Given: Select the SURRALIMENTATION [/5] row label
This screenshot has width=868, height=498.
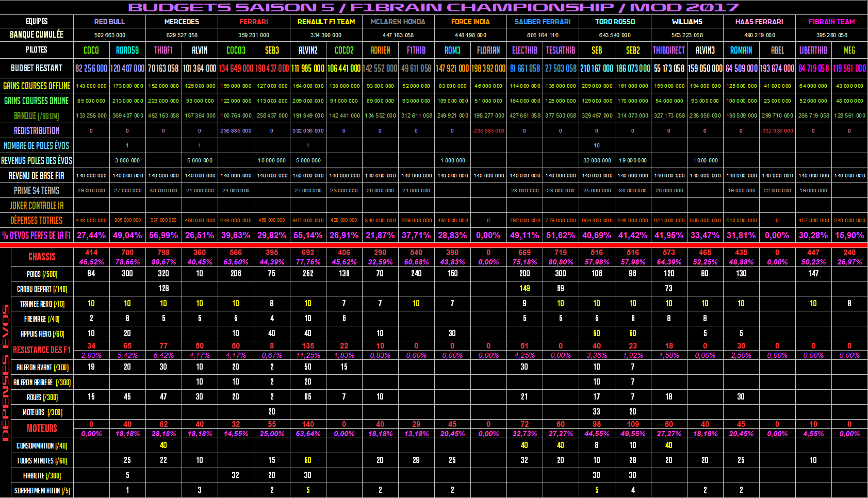Looking at the screenshot, I should (x=42, y=491).
